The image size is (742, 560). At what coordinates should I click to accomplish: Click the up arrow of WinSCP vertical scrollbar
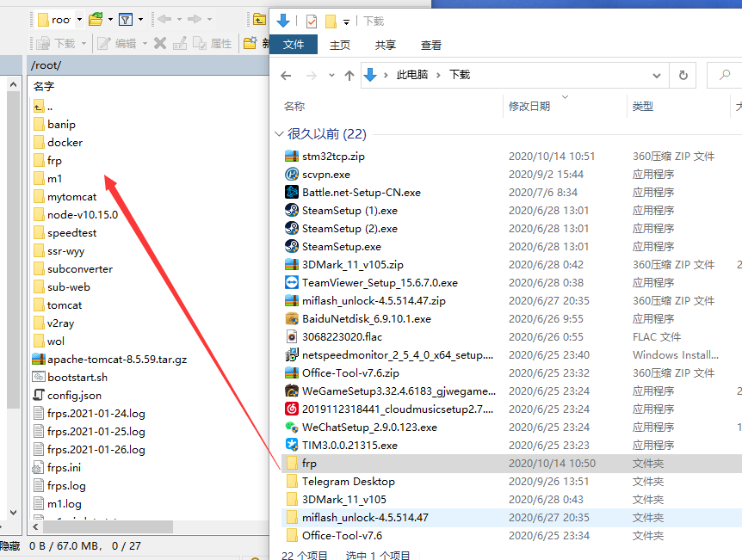coord(13,84)
